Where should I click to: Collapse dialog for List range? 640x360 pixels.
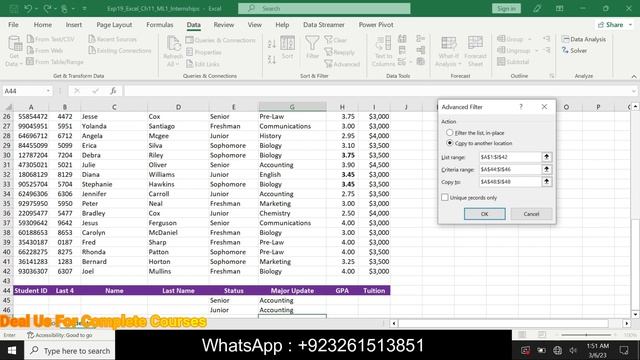pyautogui.click(x=547, y=157)
